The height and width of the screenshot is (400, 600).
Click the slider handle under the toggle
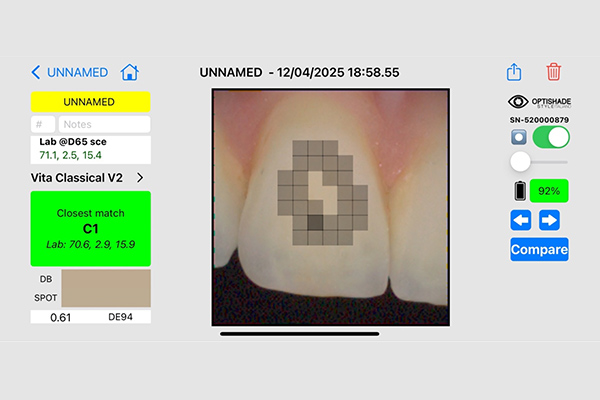click(x=519, y=162)
